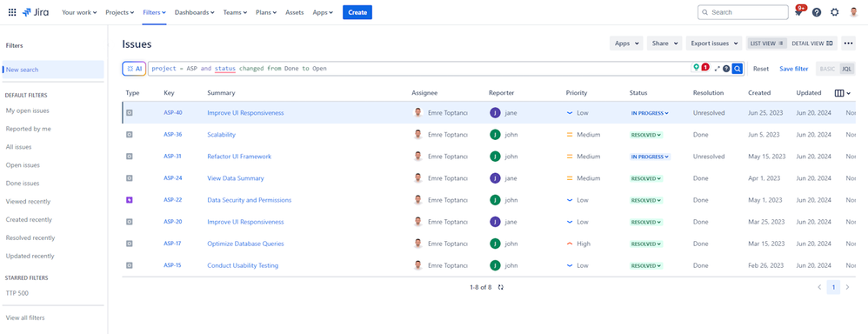Open the Plans dropdown

[266, 12]
